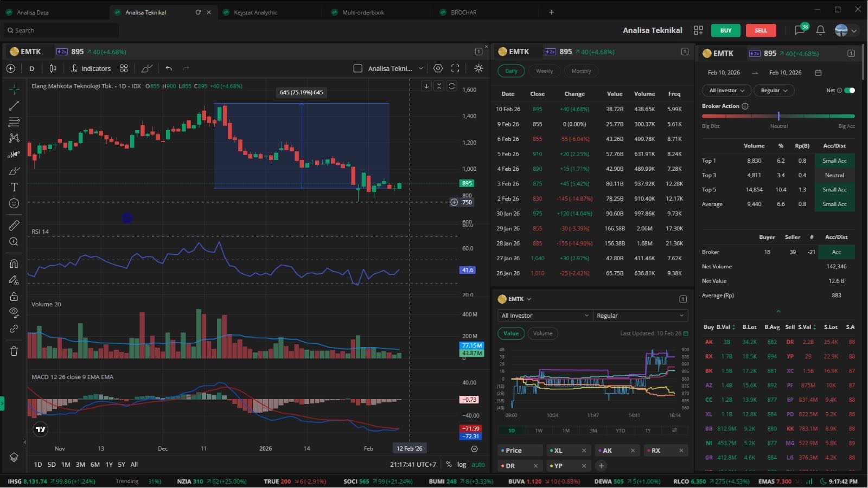868x488 pixels.
Task: Undo the last chart action
Action: [x=169, y=68]
